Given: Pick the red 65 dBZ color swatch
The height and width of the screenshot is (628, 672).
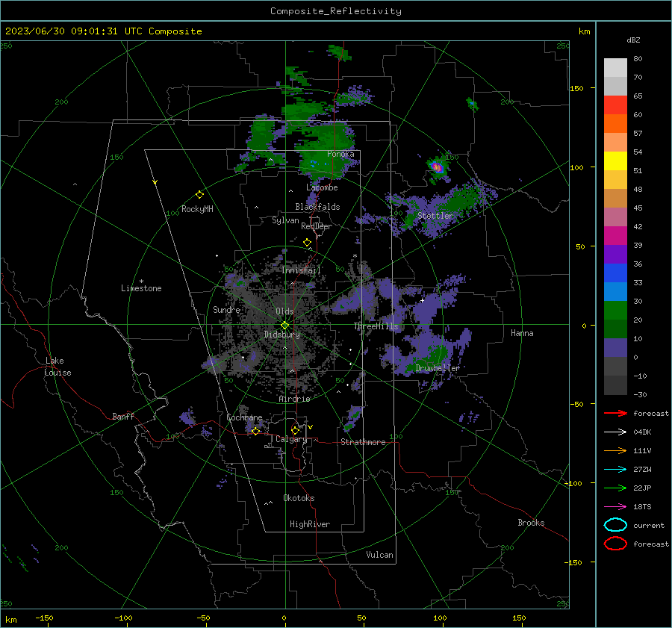Looking at the screenshot, I should 615,105.
